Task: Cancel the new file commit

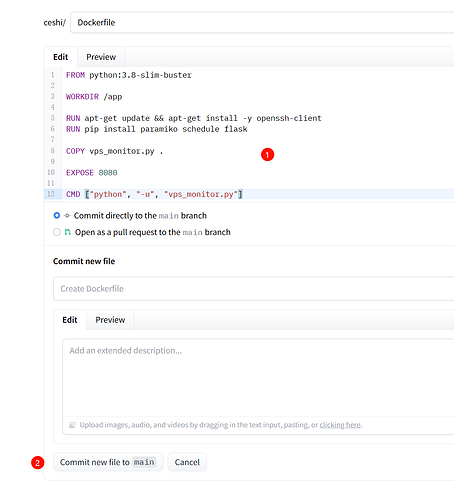Action: (x=187, y=462)
